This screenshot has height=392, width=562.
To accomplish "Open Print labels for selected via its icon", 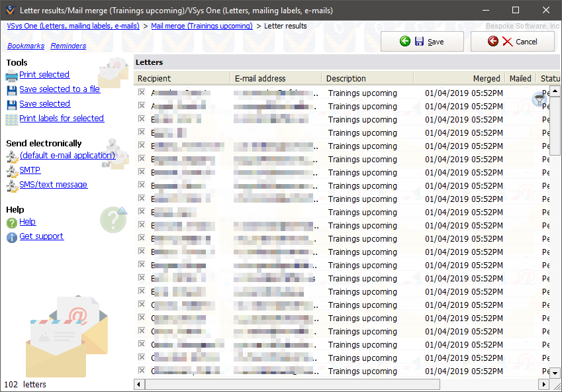I will tap(11, 118).
